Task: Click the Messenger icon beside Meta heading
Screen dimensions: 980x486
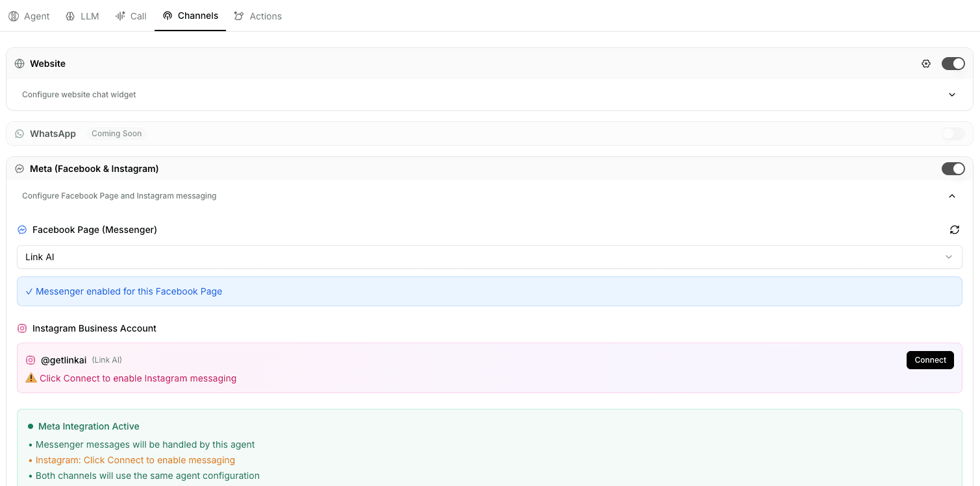Action: tap(19, 169)
